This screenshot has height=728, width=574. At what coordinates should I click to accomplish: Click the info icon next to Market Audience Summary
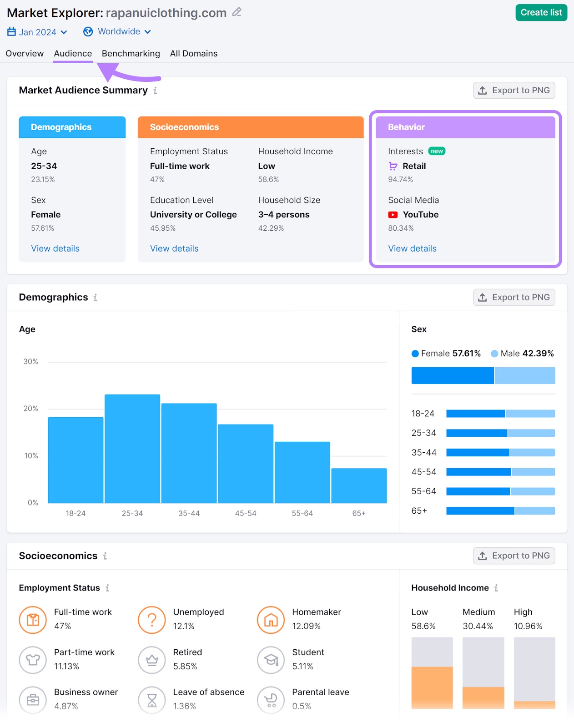[155, 91]
